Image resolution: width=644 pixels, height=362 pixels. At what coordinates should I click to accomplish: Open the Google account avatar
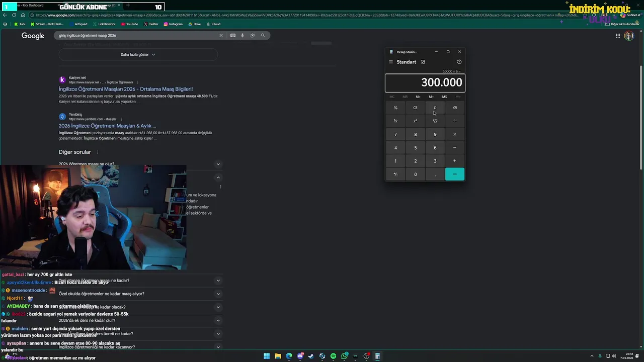click(629, 36)
